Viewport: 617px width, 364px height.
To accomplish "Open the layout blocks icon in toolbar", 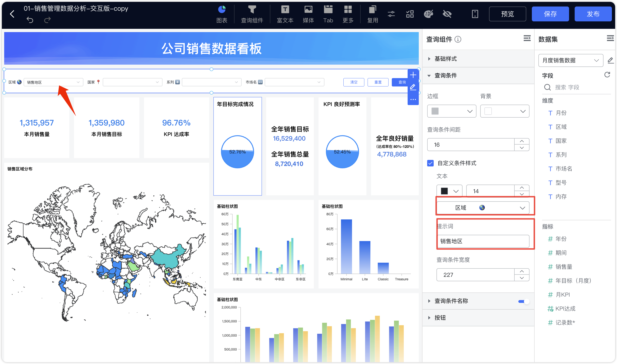I will click(x=410, y=14).
